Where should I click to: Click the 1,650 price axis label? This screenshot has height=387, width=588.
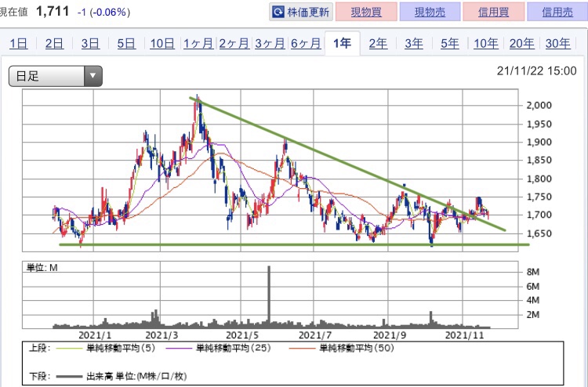point(539,233)
